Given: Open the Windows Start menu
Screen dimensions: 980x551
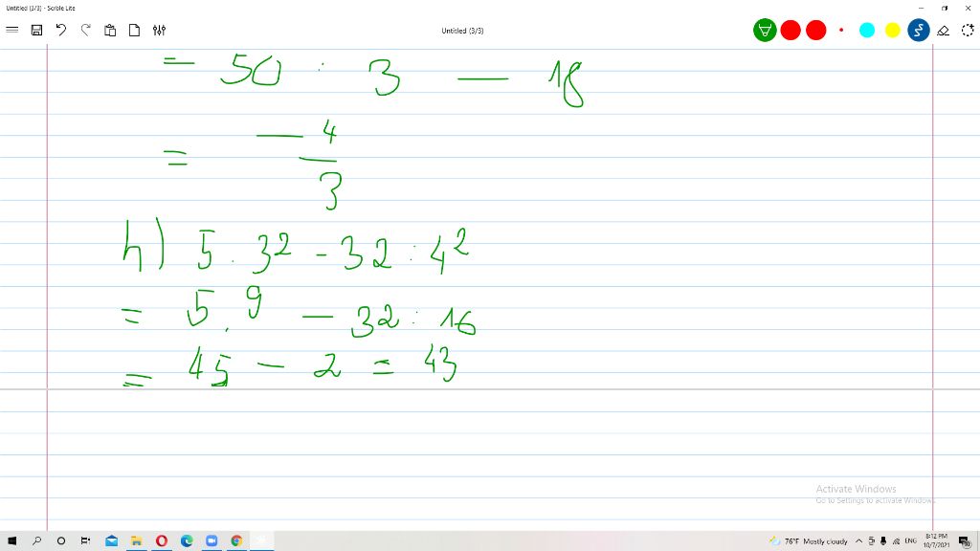Looking at the screenshot, I should point(11,541).
